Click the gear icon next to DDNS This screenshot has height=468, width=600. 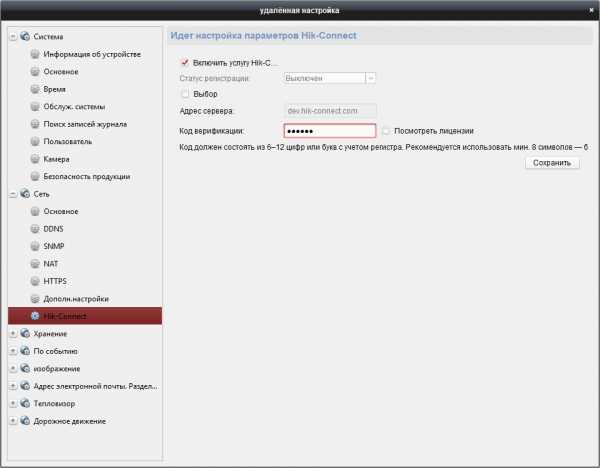coord(35,229)
